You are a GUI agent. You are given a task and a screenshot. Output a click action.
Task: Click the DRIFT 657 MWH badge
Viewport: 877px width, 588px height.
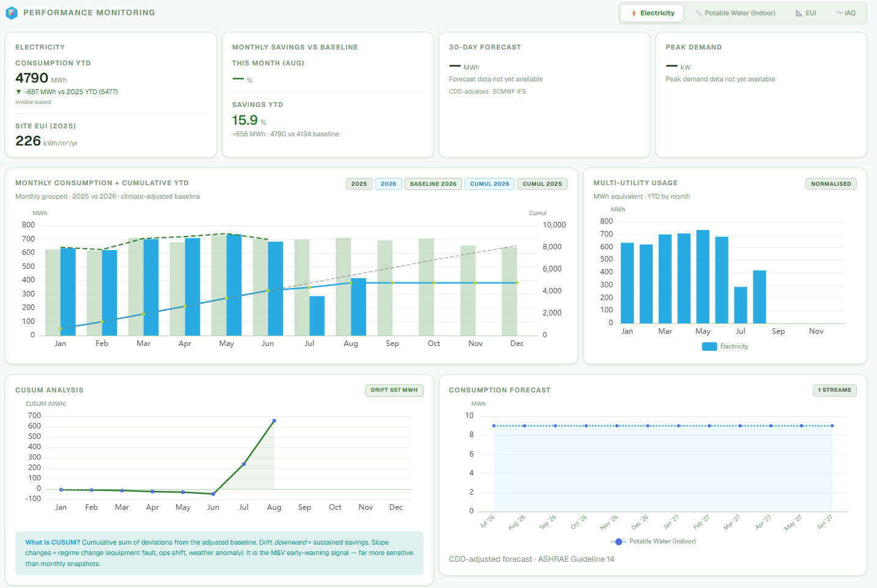pos(394,390)
